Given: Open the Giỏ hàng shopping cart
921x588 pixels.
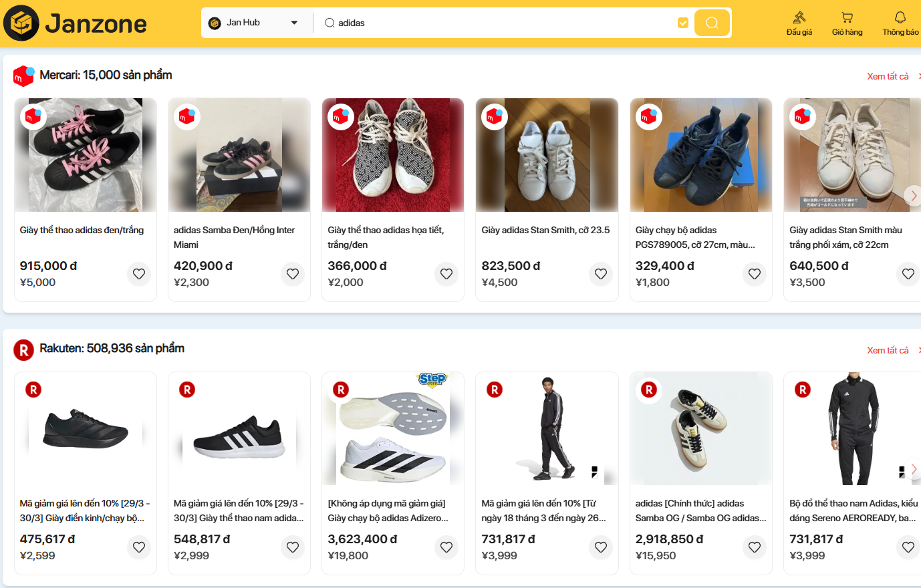Looking at the screenshot, I should click(x=847, y=23).
